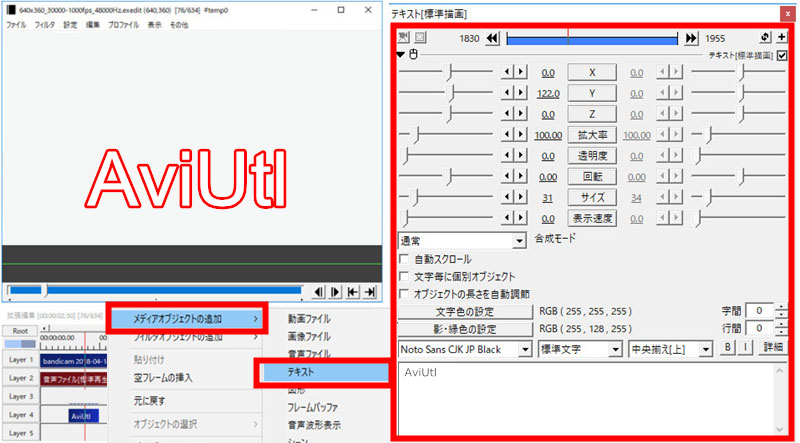Click the reset icon beside the plus button
The height and width of the screenshot is (443, 800).
[x=765, y=38]
